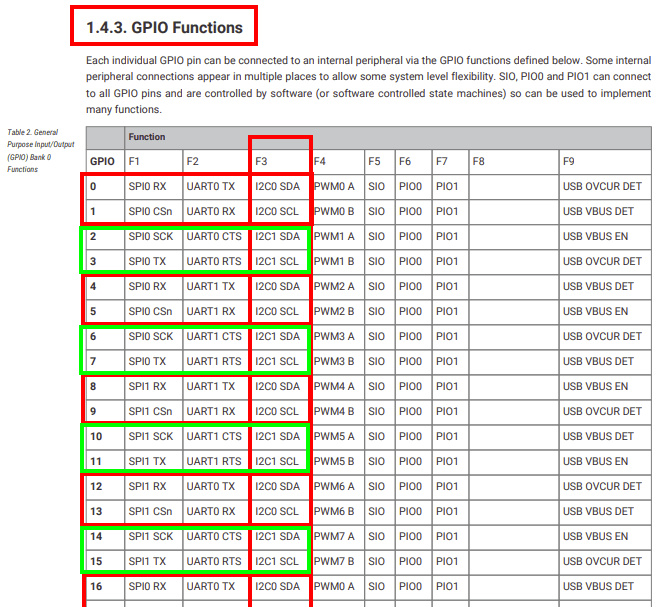Click 'I2C1 SDA' in GPIO 2 row
The height and width of the screenshot is (607, 660).
click(x=277, y=237)
